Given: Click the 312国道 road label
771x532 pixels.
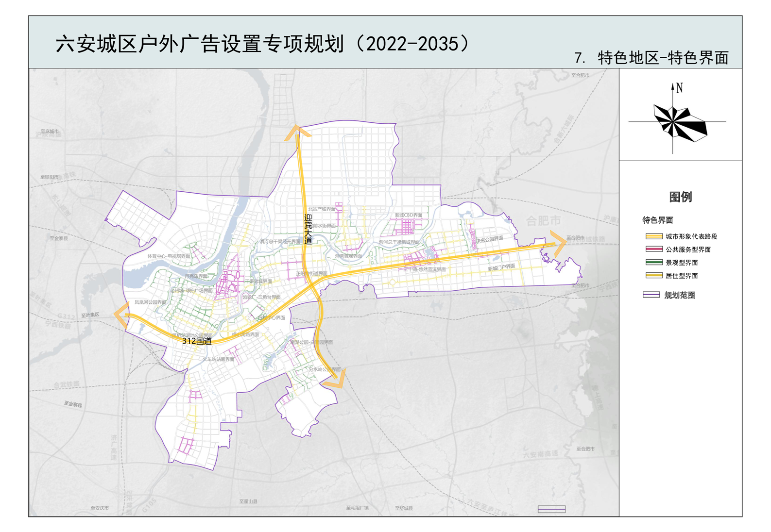Looking at the screenshot, I should point(197,341).
